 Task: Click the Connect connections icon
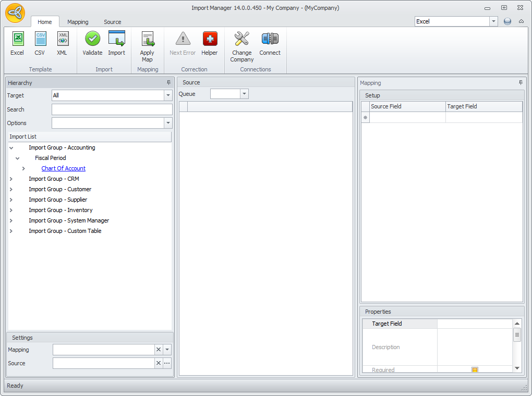point(270,40)
